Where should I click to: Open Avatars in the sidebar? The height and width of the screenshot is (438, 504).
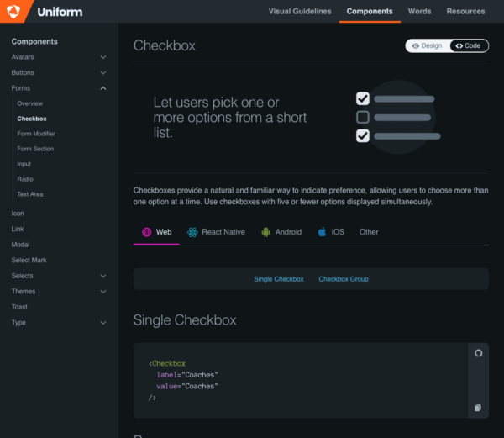point(23,57)
